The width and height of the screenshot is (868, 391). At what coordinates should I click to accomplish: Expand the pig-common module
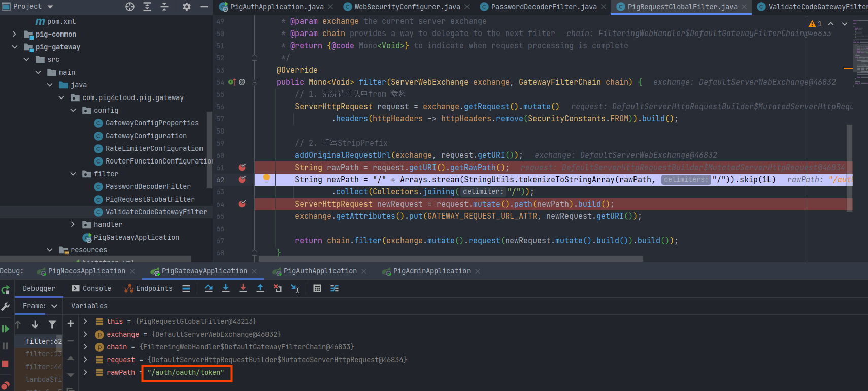pos(14,34)
